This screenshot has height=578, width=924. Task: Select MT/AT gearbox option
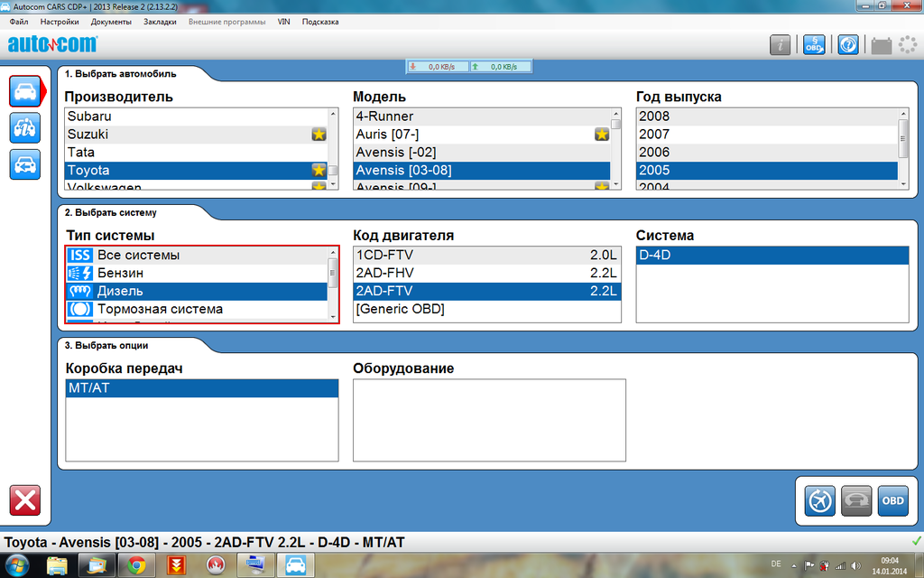tap(202, 388)
